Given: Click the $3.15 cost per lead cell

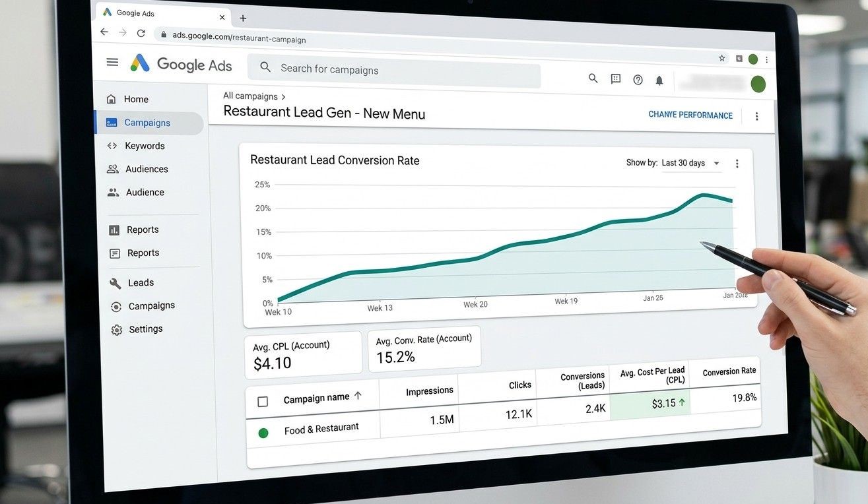Looking at the screenshot, I should (650, 403).
